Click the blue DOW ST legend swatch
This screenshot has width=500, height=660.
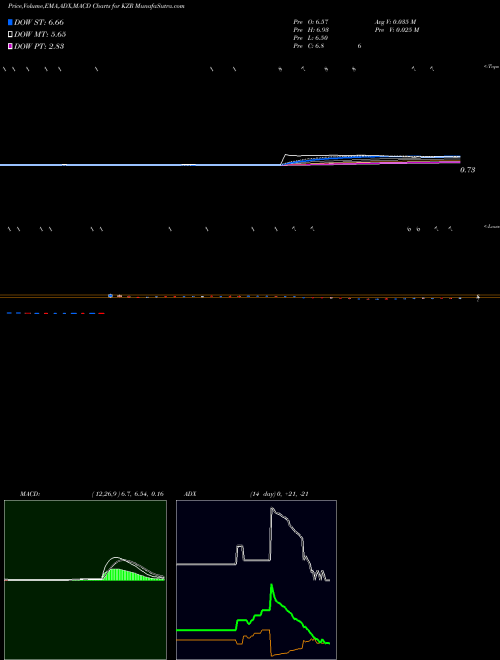(10, 22)
